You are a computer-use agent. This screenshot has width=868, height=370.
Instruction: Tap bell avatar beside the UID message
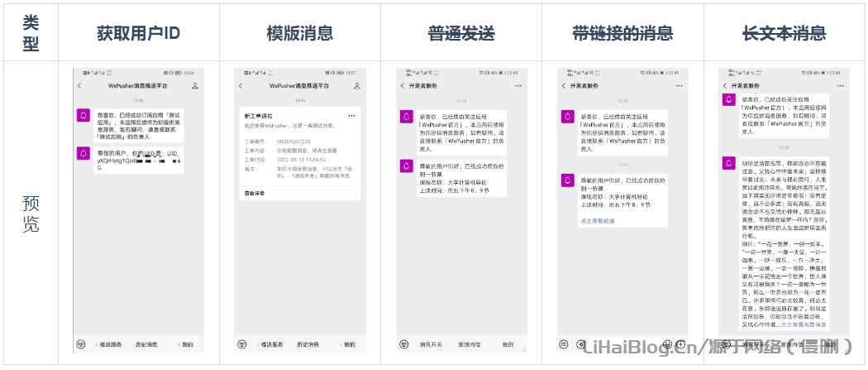83,153
